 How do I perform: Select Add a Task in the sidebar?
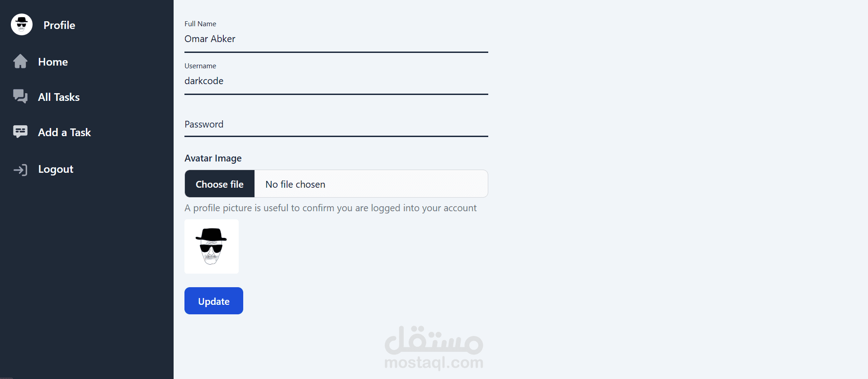[x=65, y=133]
